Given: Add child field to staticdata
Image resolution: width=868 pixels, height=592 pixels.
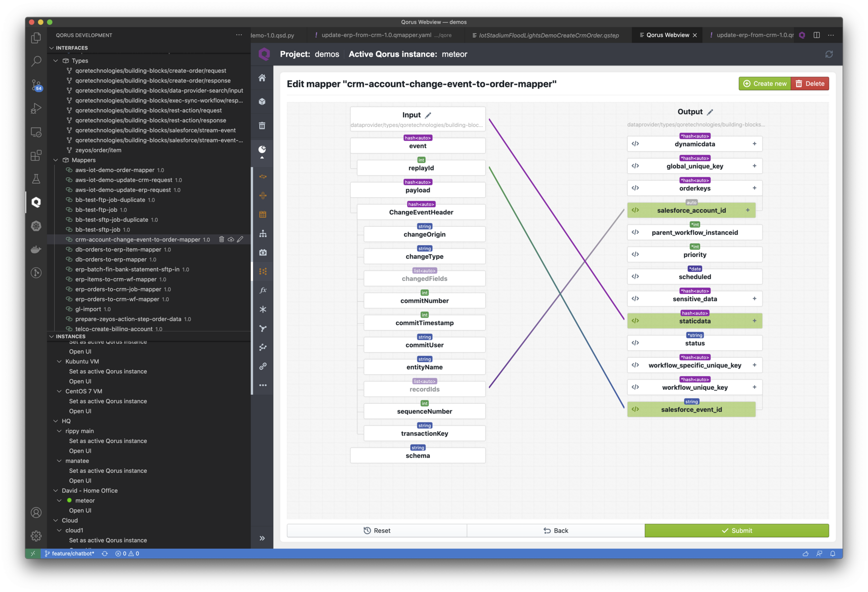Looking at the screenshot, I should [755, 321].
